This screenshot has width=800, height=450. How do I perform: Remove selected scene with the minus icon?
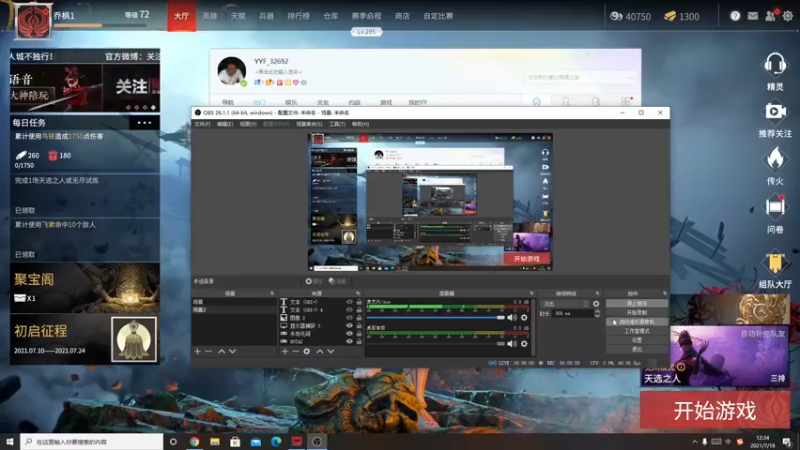(x=208, y=351)
